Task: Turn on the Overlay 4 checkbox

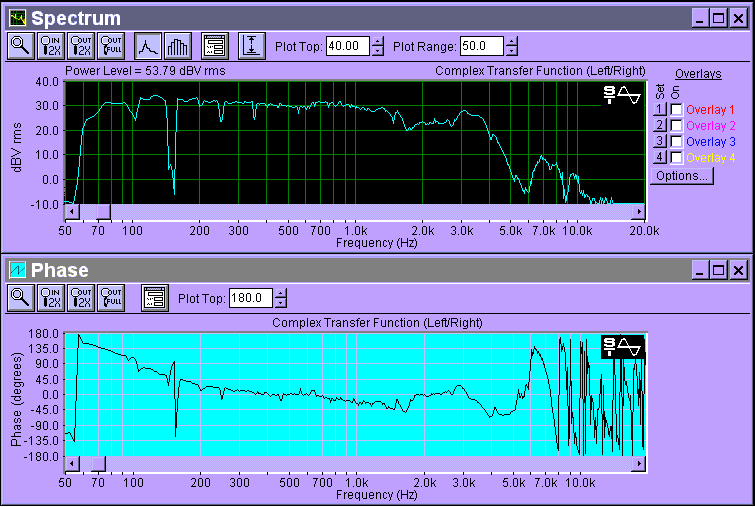Action: [677, 157]
